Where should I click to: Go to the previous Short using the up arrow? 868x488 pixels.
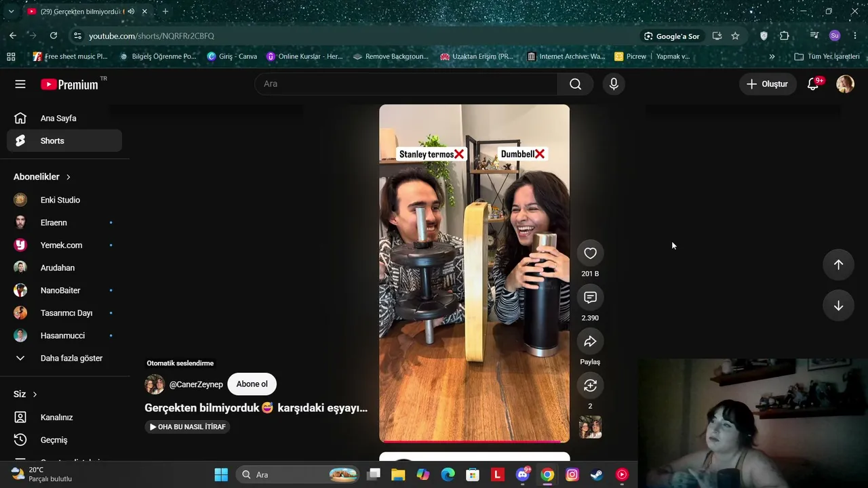838,265
